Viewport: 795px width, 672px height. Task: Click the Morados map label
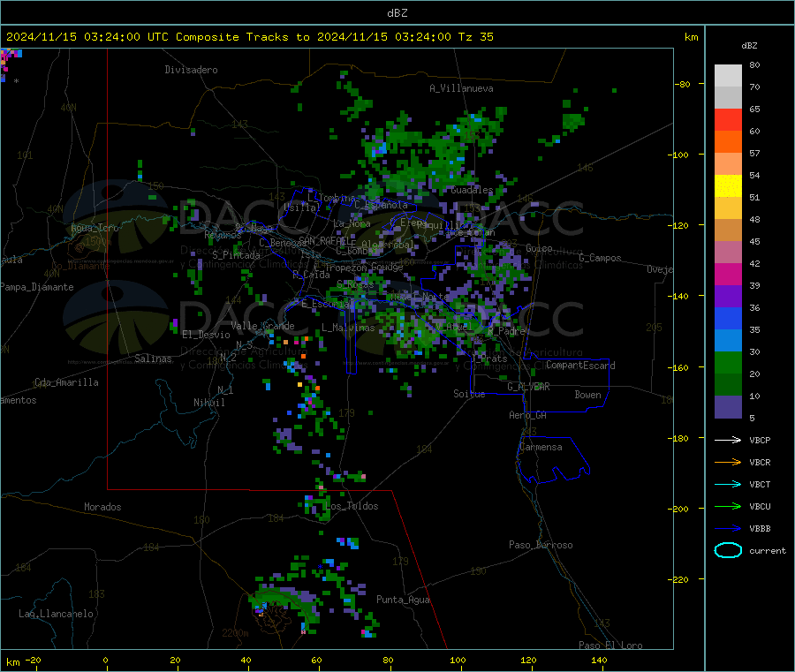tap(102, 507)
